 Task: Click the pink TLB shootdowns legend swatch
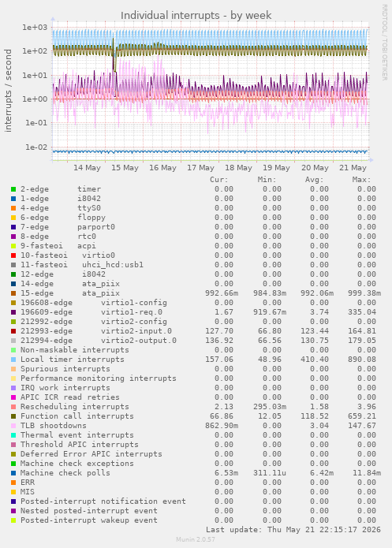[x=13, y=426]
